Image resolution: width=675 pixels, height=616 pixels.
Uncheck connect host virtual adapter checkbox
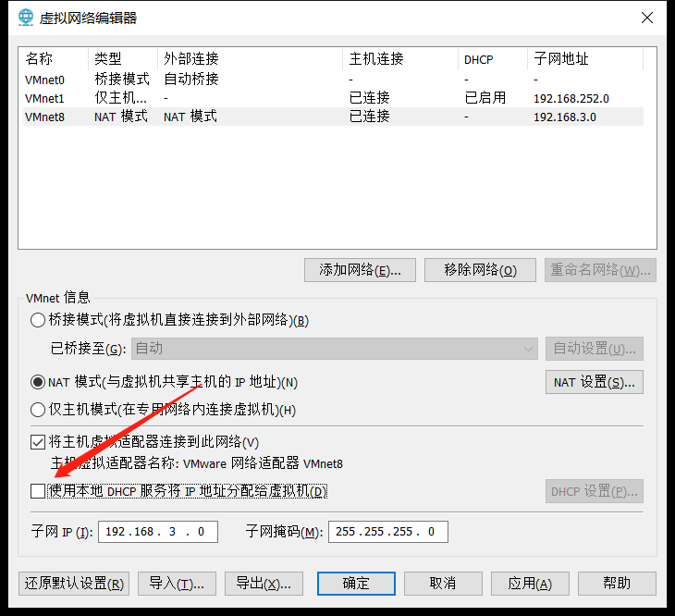coord(38,442)
